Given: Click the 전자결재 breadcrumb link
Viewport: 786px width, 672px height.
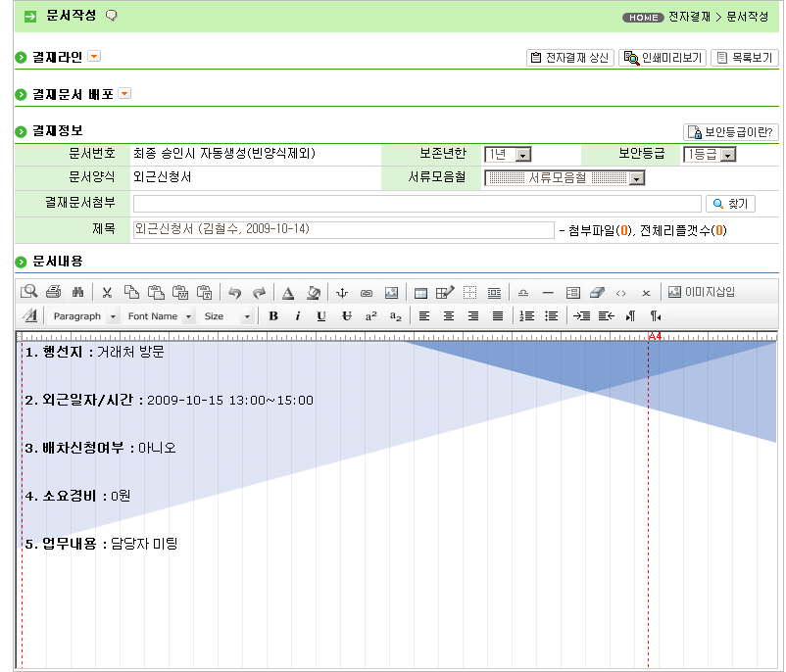Looking at the screenshot, I should 687,18.
